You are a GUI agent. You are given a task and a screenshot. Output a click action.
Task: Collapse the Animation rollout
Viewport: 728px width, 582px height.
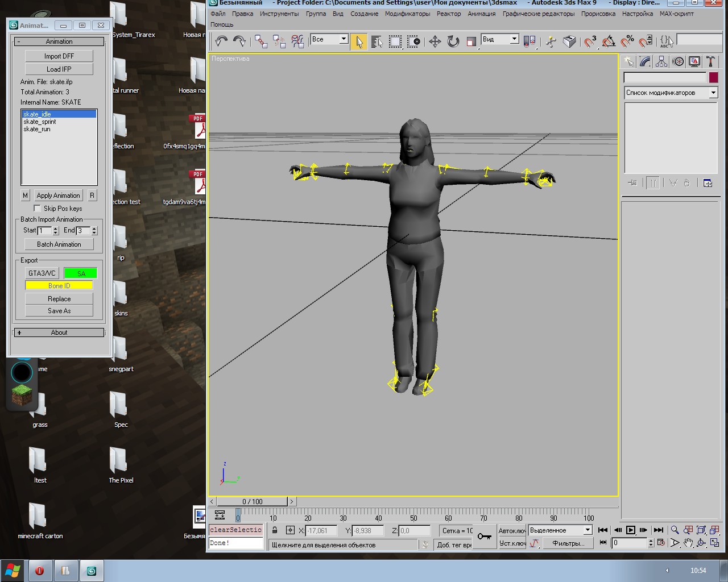[x=59, y=41]
